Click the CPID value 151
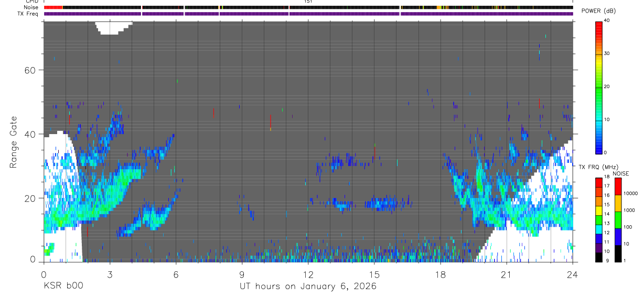Image resolution: width=644 pixels, height=297 pixels. [x=308, y=2]
